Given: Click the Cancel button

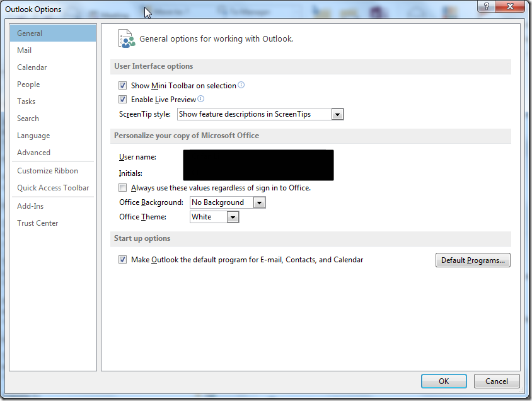Looking at the screenshot, I should click(496, 381).
